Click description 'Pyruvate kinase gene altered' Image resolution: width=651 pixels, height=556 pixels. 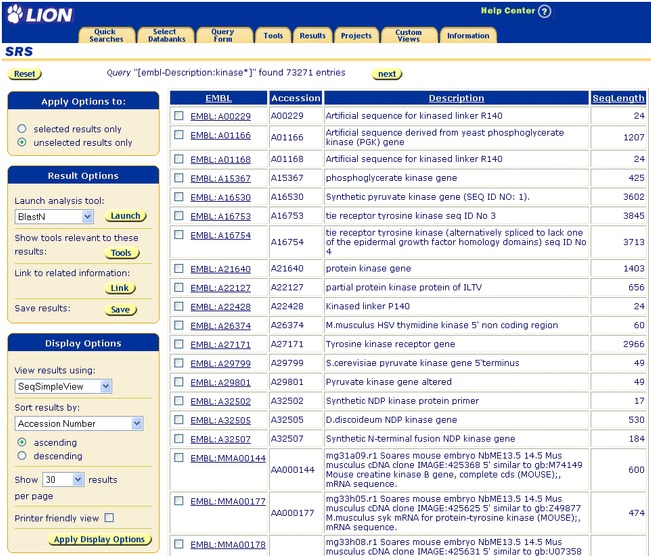pyautogui.click(x=389, y=382)
